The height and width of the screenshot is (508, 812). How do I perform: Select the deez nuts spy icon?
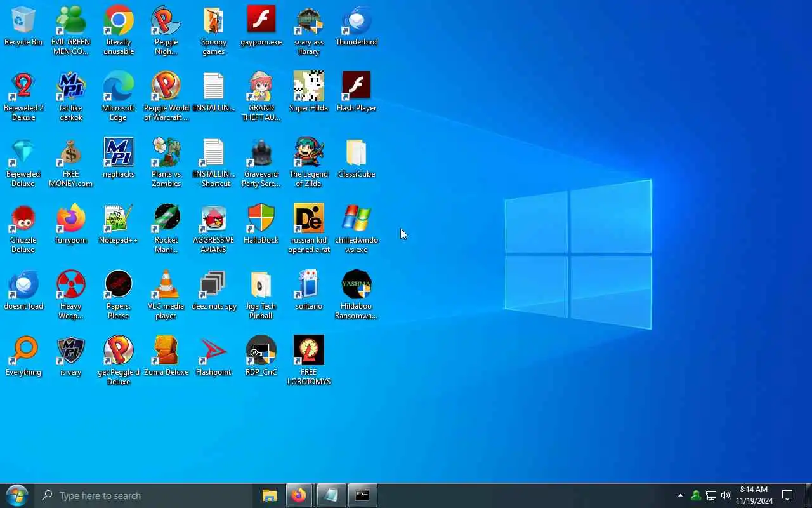(x=214, y=291)
